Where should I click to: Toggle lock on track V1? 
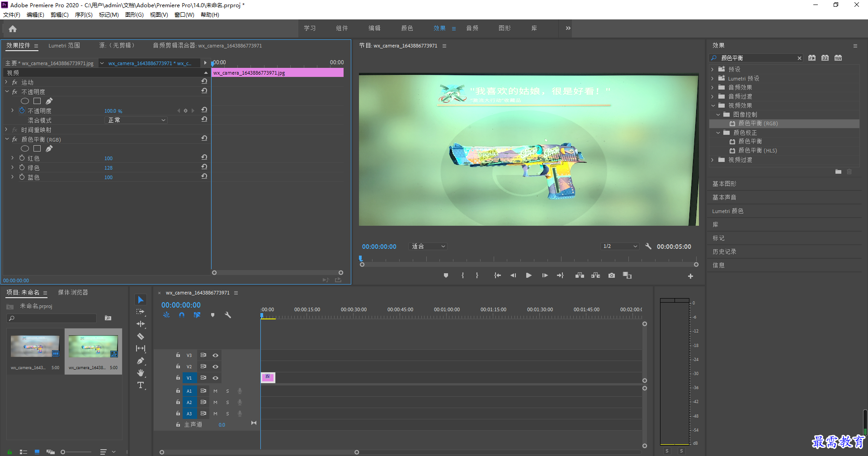pyautogui.click(x=178, y=377)
